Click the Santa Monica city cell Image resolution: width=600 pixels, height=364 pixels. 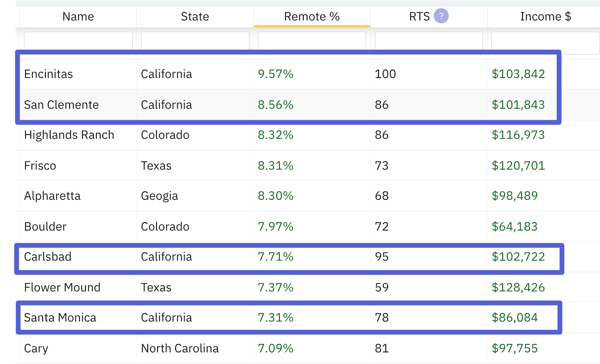60,318
